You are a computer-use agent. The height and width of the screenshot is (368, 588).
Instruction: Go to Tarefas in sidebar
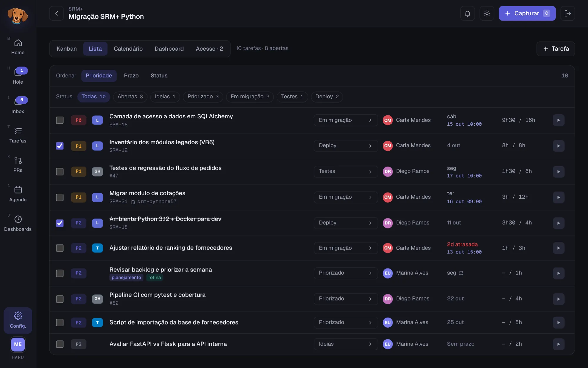(18, 135)
